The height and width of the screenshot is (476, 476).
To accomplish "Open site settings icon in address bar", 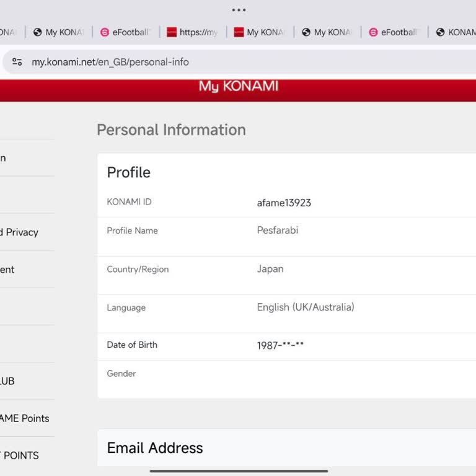I will [17, 62].
